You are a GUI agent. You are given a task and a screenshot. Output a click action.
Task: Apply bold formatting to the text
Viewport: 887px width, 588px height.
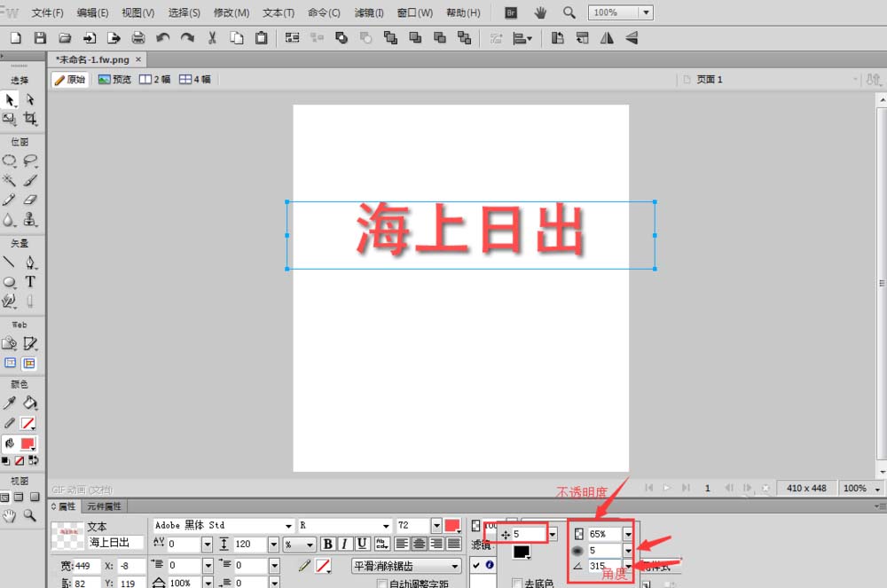[x=327, y=543]
